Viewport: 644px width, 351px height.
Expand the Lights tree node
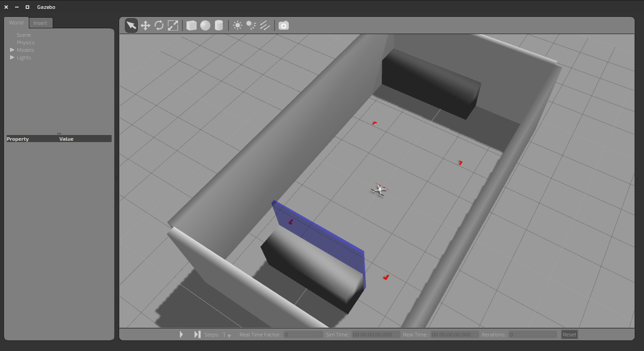point(12,58)
